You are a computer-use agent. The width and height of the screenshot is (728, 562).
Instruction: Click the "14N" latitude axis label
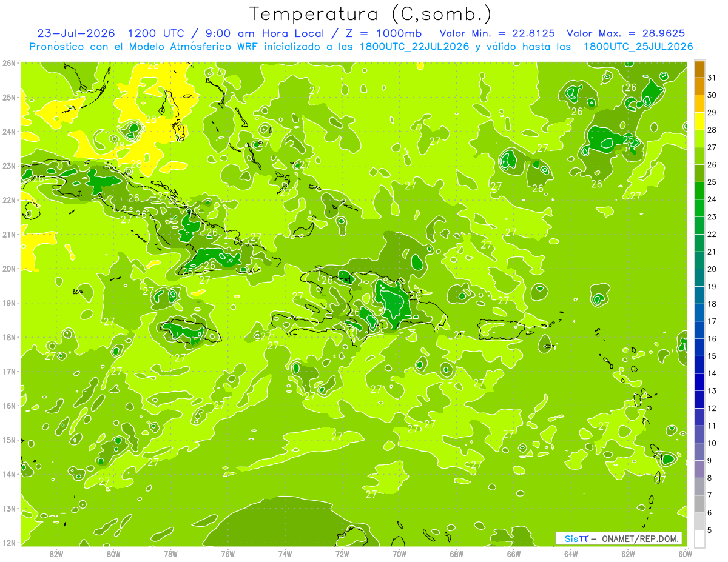[x=9, y=474]
